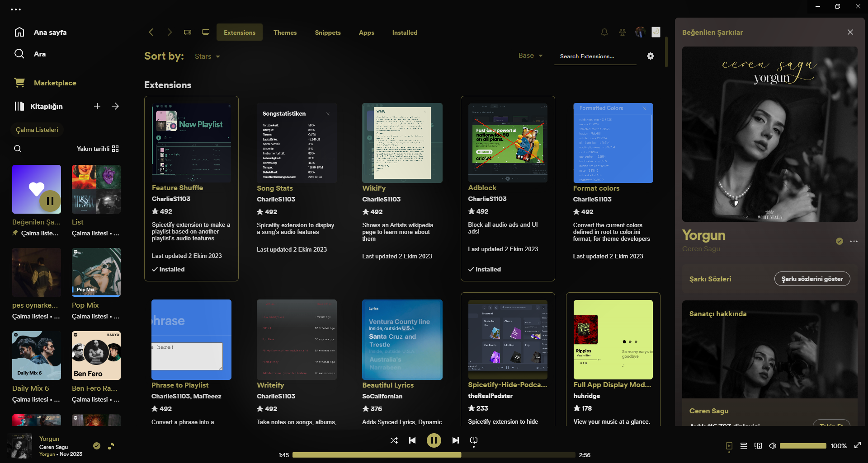Screen dimensions: 868x463
Task: Open the Song Stats extension title
Action: [275, 188]
